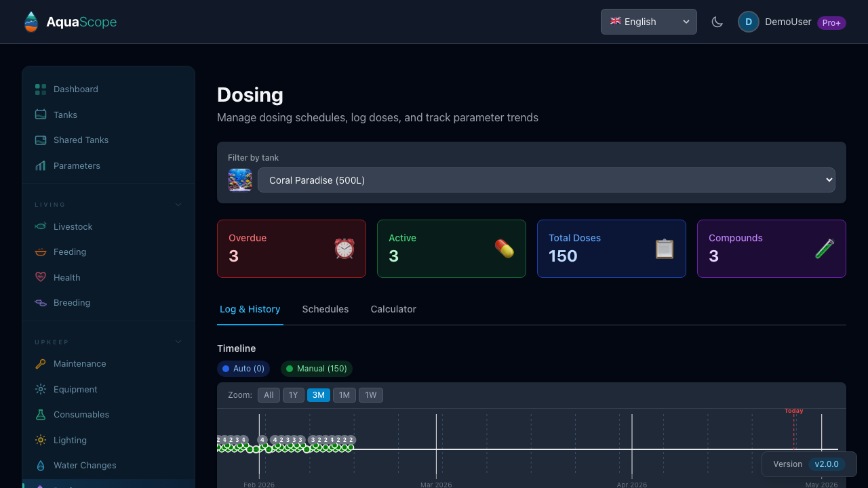Click the All zoom button
This screenshot has width=868, height=488.
point(268,394)
